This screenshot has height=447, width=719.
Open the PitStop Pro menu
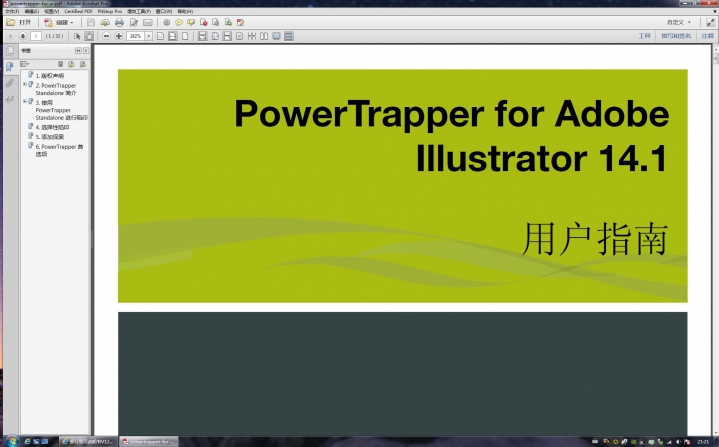[x=110, y=11]
